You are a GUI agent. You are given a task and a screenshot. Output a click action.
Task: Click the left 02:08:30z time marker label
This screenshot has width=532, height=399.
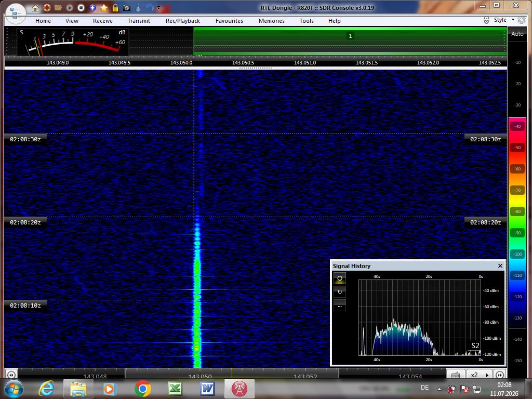pos(25,139)
